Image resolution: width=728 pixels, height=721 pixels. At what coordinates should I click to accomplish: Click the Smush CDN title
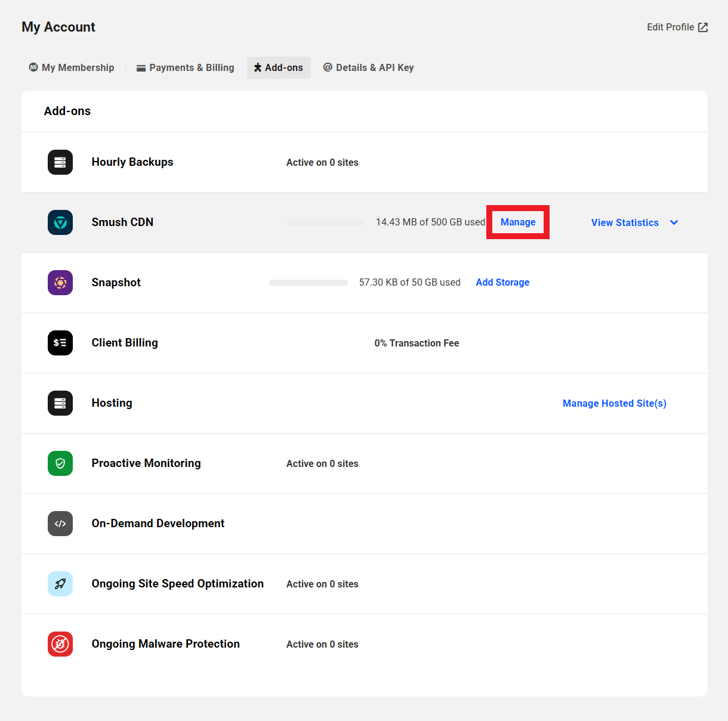point(122,222)
